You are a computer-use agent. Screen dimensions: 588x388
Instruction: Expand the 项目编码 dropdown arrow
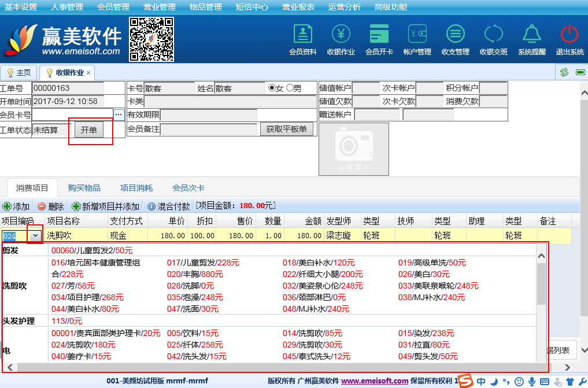point(36,236)
